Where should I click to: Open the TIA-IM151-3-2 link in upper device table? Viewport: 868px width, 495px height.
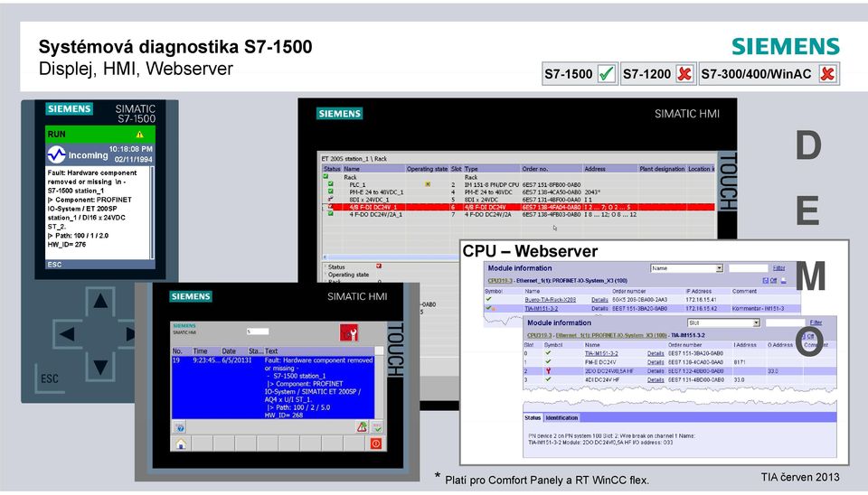542,309
